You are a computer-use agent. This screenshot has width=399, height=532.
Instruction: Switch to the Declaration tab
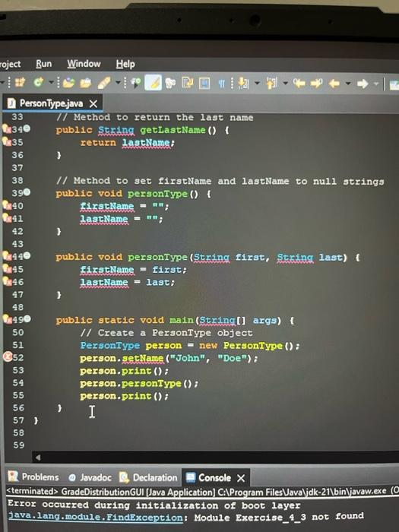click(x=148, y=478)
